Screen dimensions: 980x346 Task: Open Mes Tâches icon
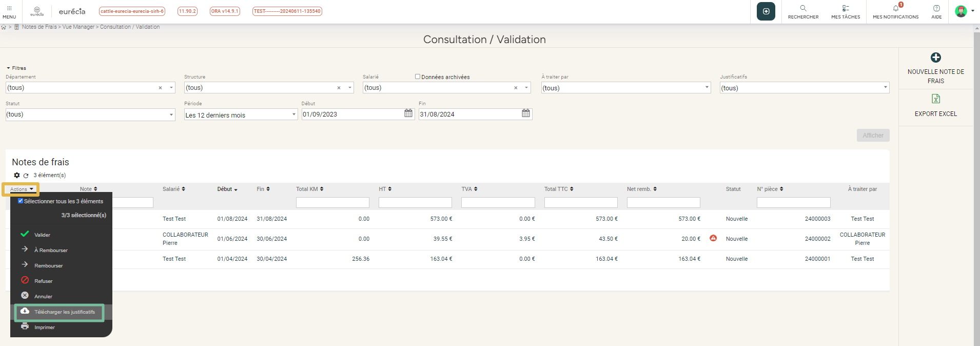coord(845,8)
